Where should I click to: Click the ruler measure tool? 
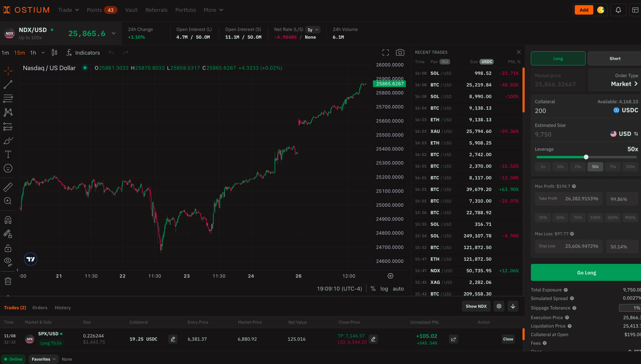8,187
